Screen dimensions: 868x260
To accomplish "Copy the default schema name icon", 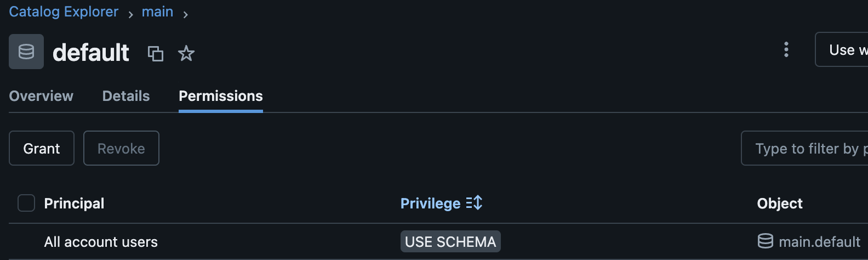I will tap(156, 53).
